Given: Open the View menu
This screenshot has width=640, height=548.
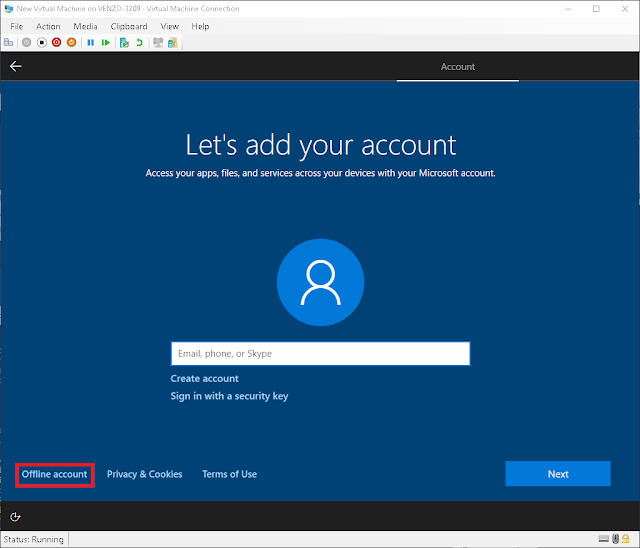Looking at the screenshot, I should 169,27.
